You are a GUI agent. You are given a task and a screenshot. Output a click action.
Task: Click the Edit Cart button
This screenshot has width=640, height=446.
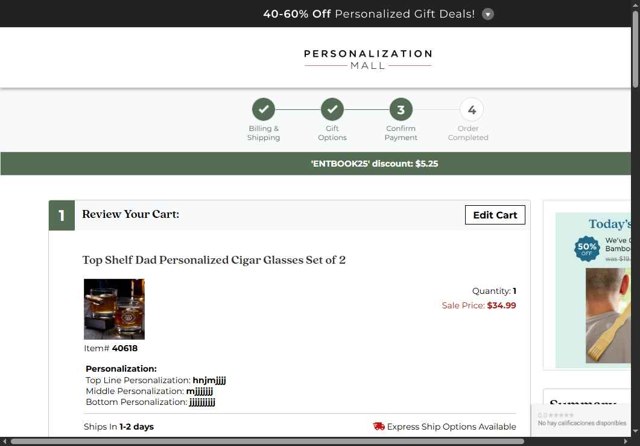click(x=495, y=215)
